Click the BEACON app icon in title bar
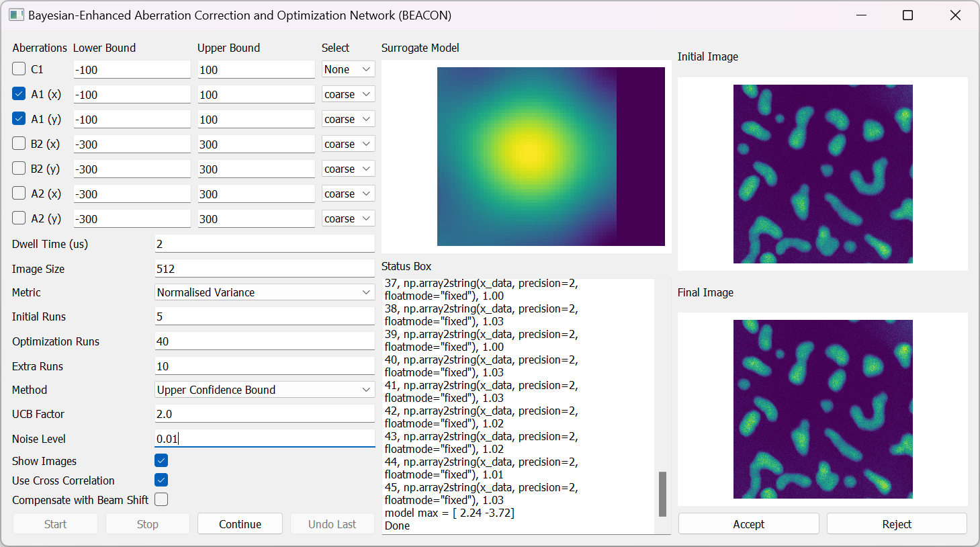Screen dimensions: 980x547 click(x=17, y=15)
